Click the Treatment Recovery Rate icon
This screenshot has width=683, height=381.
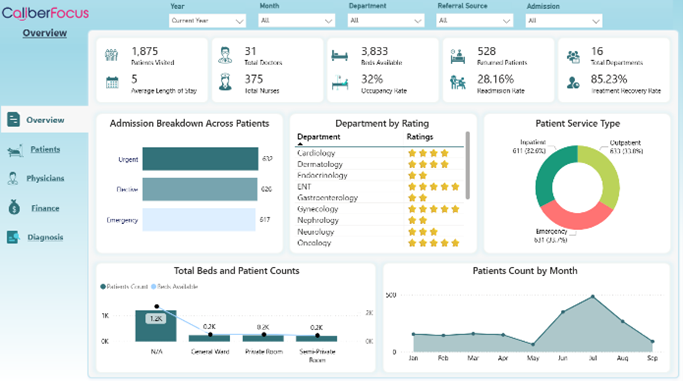(x=573, y=82)
